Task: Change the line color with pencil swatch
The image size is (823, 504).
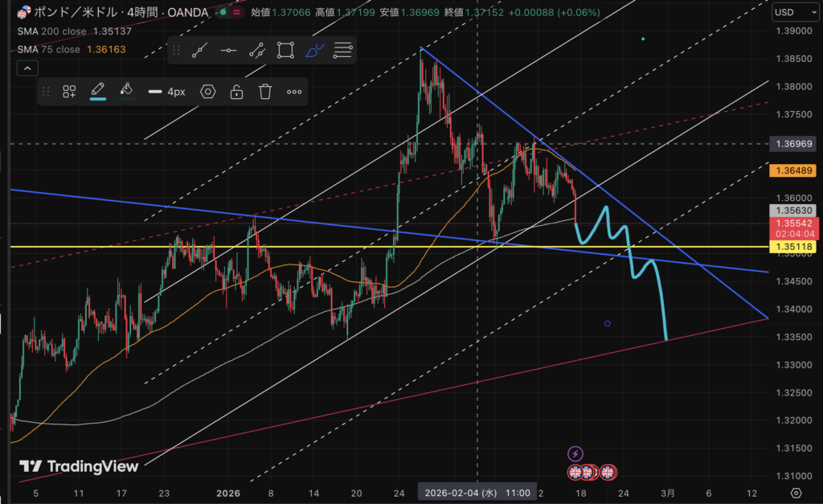Action: point(97,92)
